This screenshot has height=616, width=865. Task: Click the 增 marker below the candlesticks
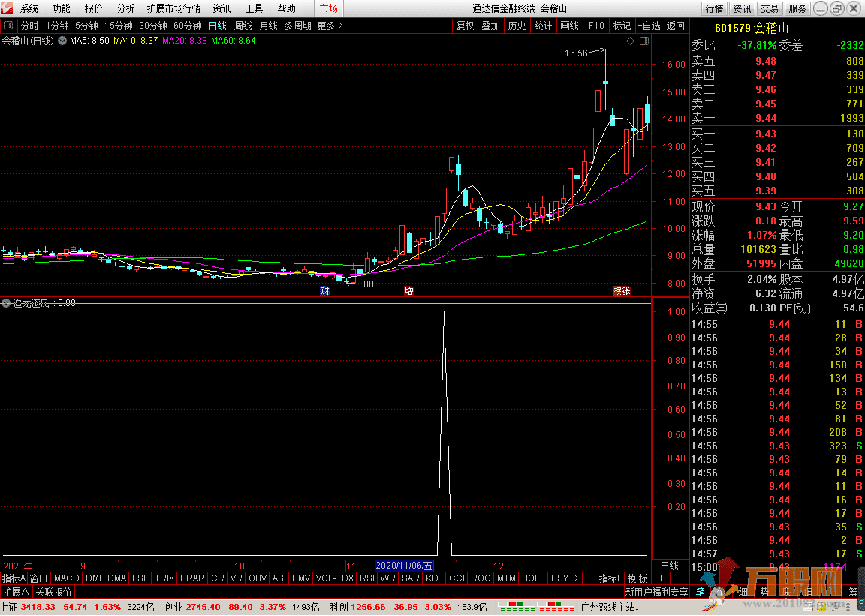pos(408,291)
